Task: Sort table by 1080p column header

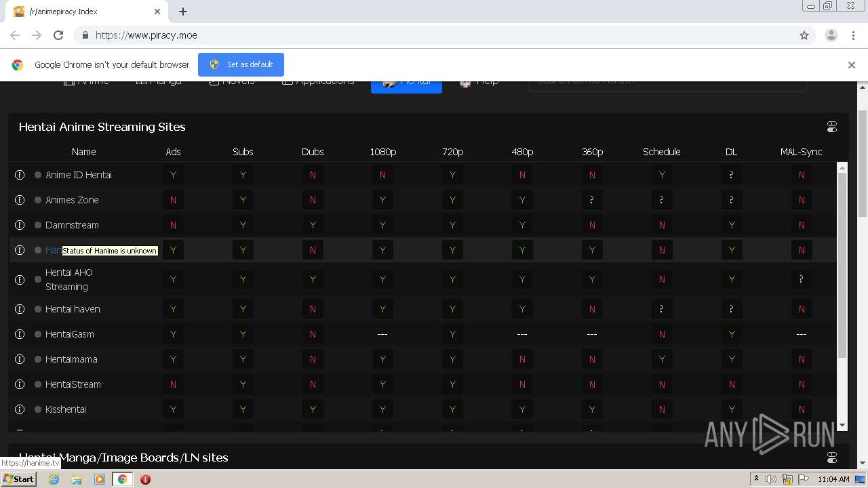Action: [x=382, y=152]
